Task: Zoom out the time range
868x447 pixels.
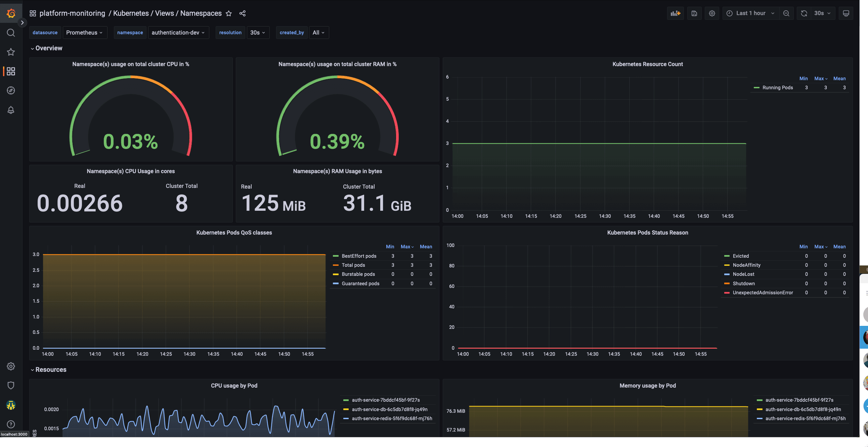Action: tap(786, 13)
